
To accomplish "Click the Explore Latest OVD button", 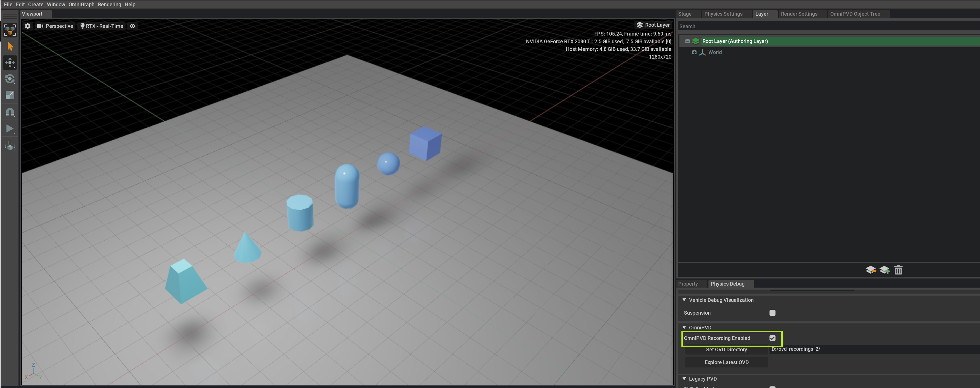I will [727, 362].
